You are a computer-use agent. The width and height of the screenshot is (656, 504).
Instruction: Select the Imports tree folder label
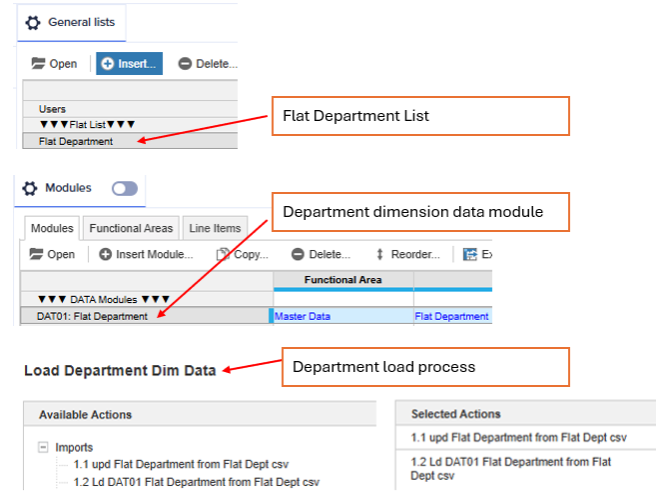pyautogui.click(x=74, y=447)
